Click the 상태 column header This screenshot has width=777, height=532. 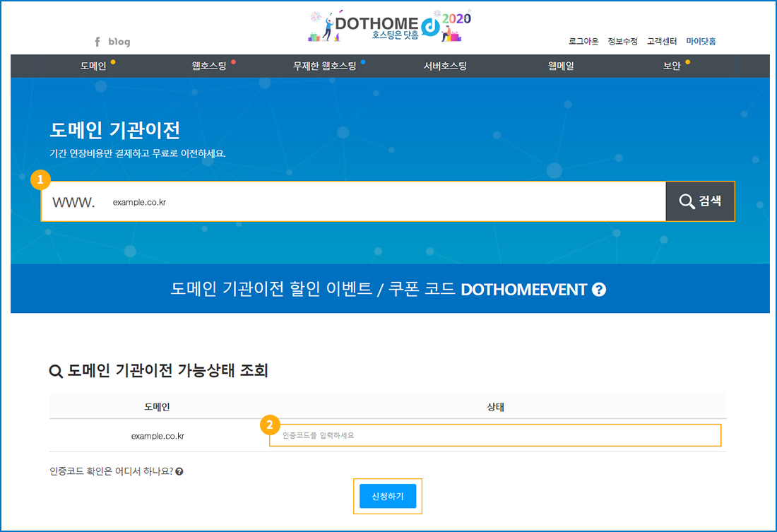495,407
